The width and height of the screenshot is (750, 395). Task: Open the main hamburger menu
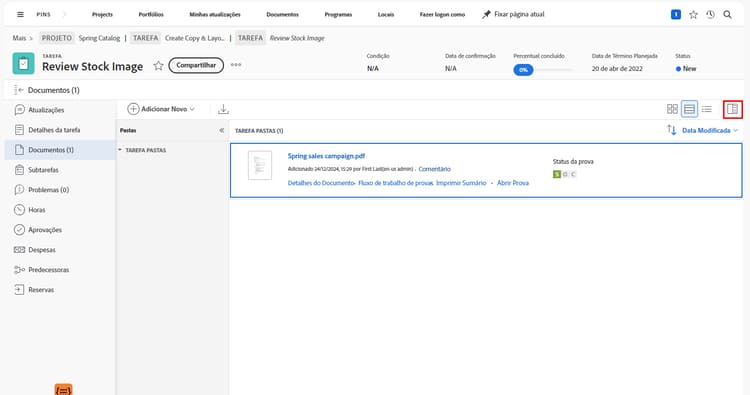pyautogui.click(x=20, y=14)
